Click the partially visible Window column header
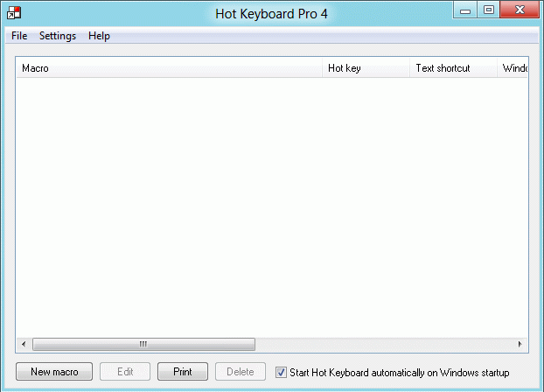The width and height of the screenshot is (544, 392). click(x=513, y=68)
